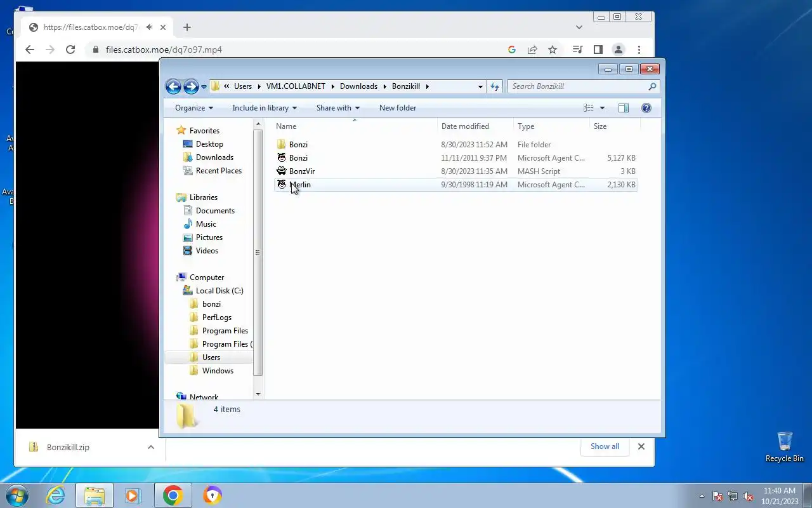Open the Merlin agent character file

(x=455, y=185)
